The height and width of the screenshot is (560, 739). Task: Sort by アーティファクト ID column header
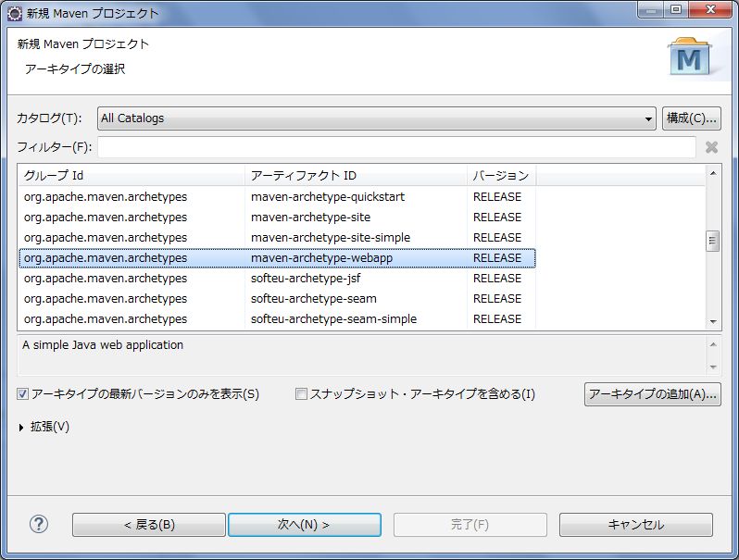pos(356,176)
